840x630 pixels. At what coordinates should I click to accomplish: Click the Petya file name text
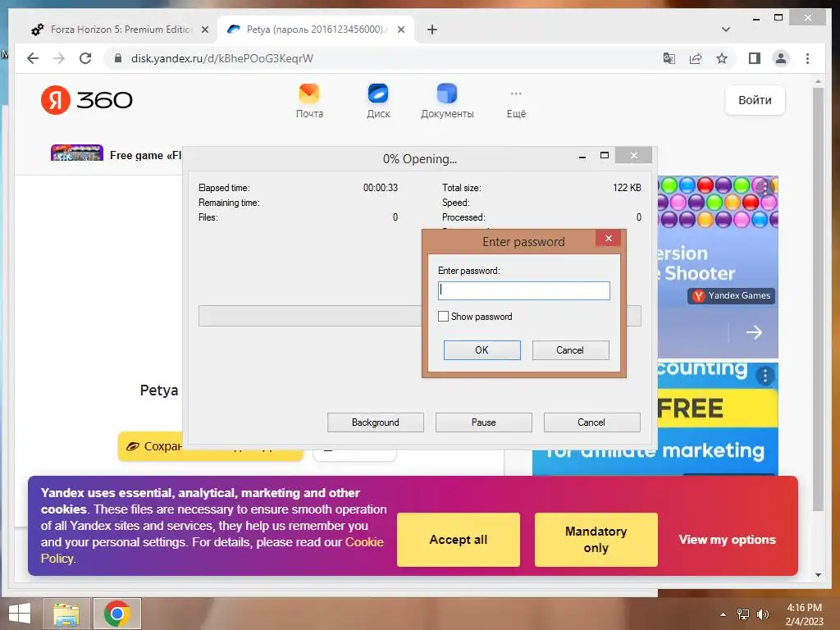159,390
